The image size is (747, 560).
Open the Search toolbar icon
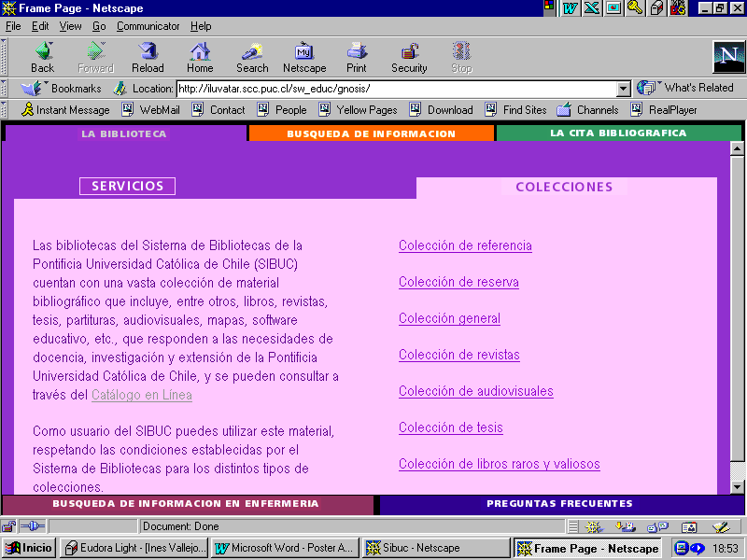pos(252,52)
